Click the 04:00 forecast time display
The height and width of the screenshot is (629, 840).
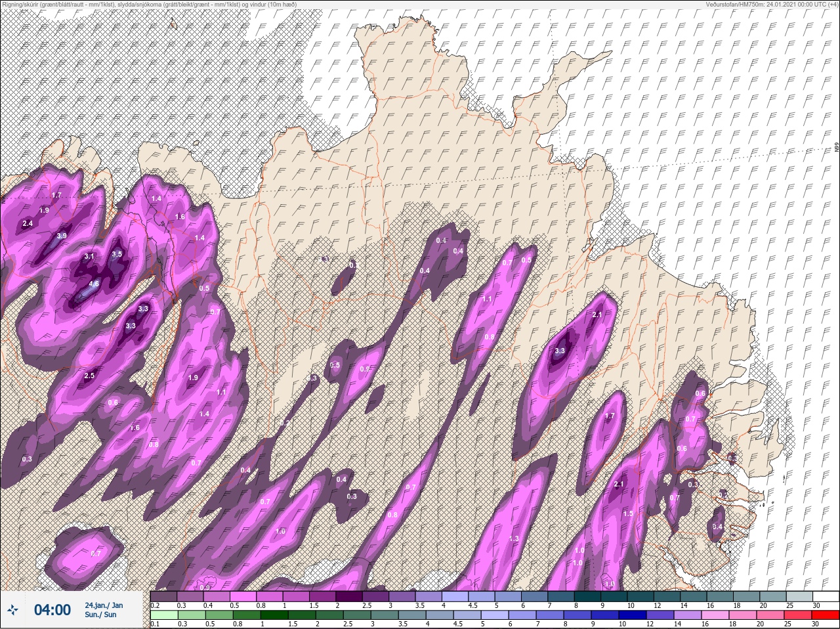[x=52, y=610]
